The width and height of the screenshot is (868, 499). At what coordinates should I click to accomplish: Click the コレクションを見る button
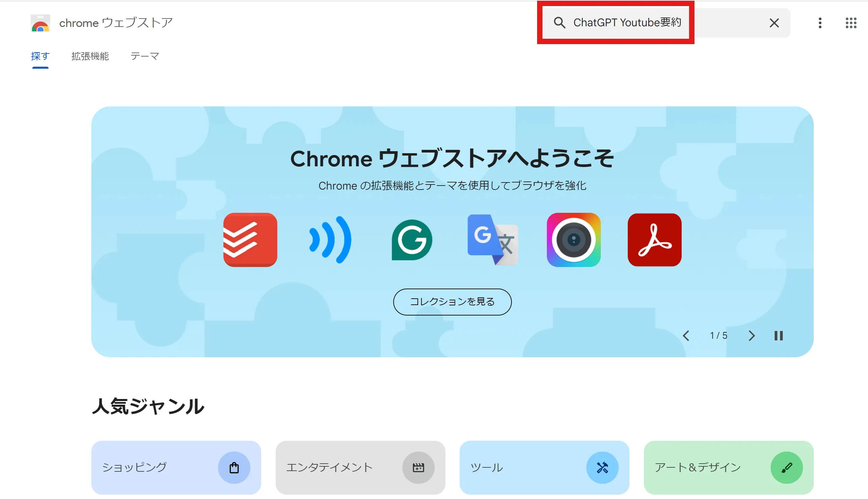click(x=452, y=302)
